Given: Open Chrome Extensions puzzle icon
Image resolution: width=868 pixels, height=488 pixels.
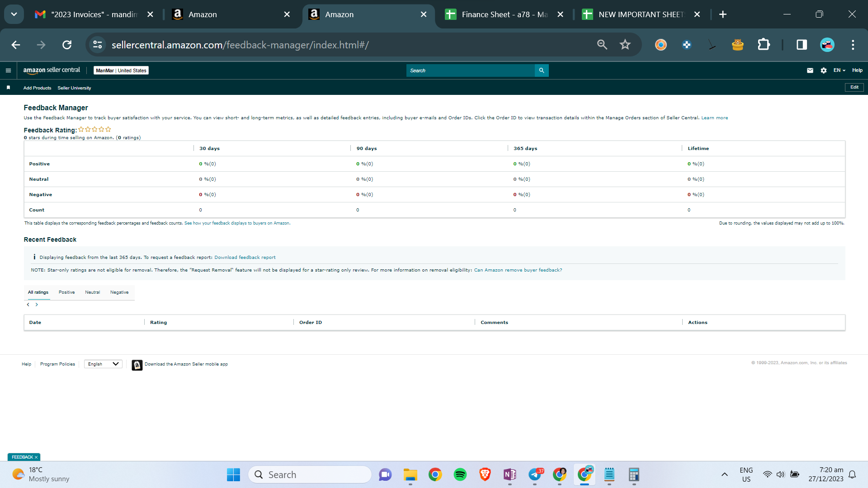Looking at the screenshot, I should pos(764,45).
